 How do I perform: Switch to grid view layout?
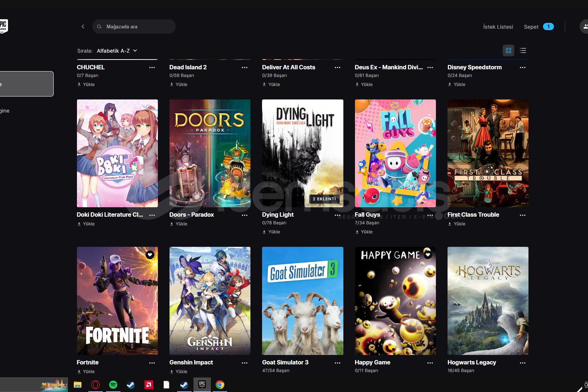(x=508, y=50)
